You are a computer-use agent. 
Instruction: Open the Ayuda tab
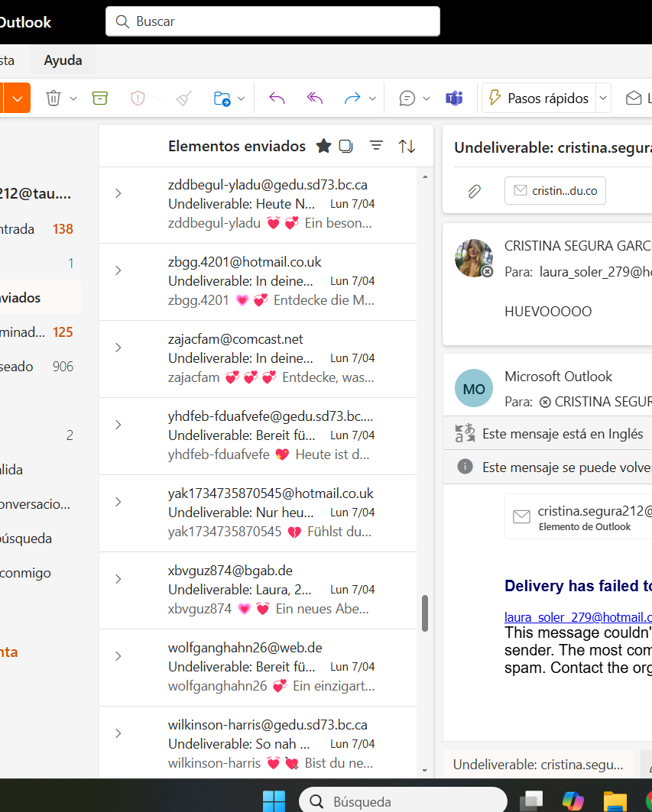[63, 60]
